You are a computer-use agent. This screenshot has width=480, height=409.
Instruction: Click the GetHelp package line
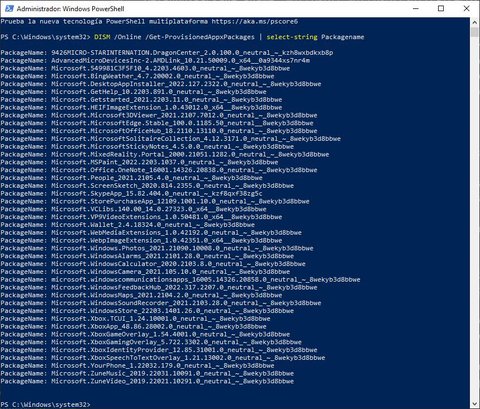133,92
